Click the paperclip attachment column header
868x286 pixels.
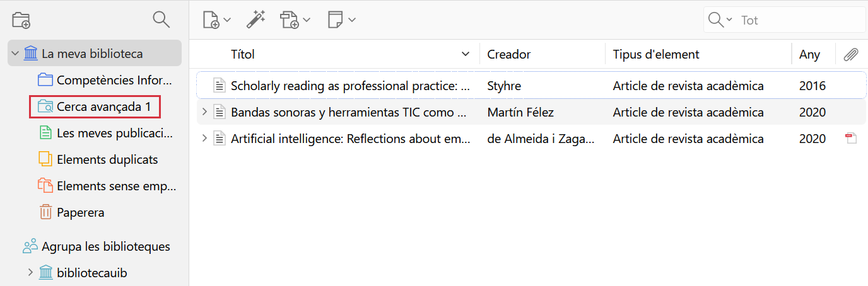coord(851,54)
